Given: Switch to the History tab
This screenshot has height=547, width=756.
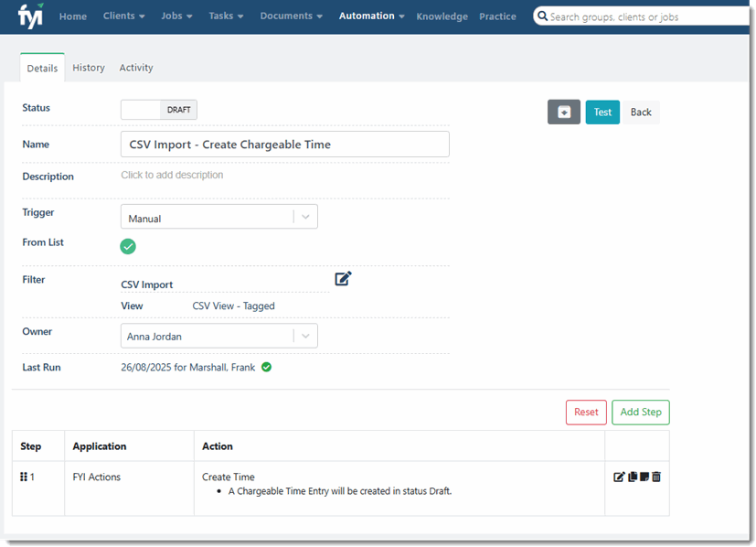Looking at the screenshot, I should pos(89,68).
